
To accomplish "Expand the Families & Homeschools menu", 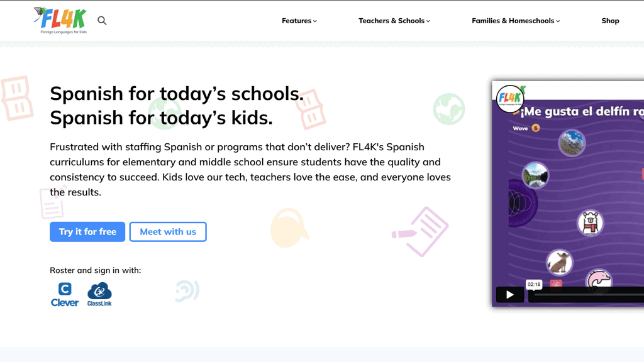I will tap(516, 21).
